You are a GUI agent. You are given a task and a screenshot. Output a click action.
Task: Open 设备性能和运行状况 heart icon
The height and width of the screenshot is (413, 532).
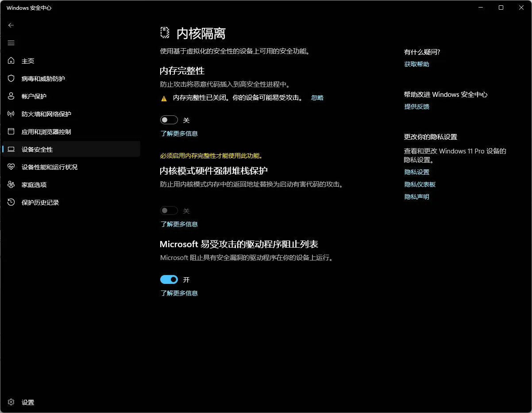point(12,167)
